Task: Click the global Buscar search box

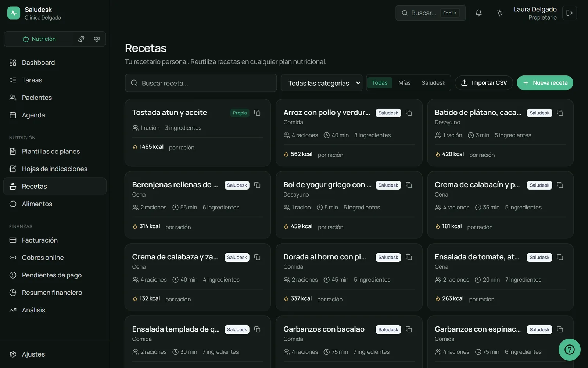Action: 430,13
